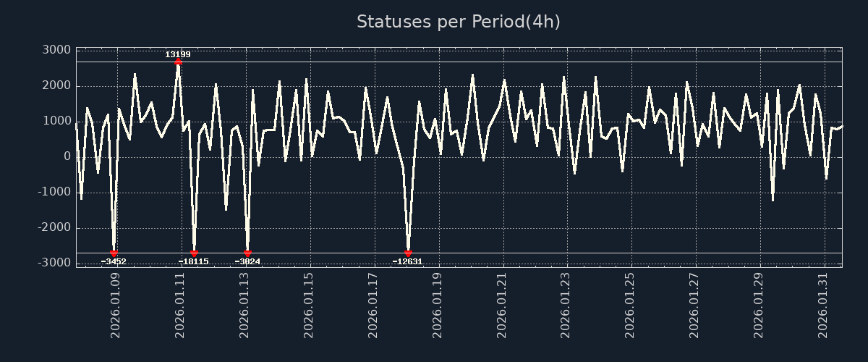This screenshot has height=362, width=868.
Task: Click the 13199 value label
Action: click(x=178, y=54)
